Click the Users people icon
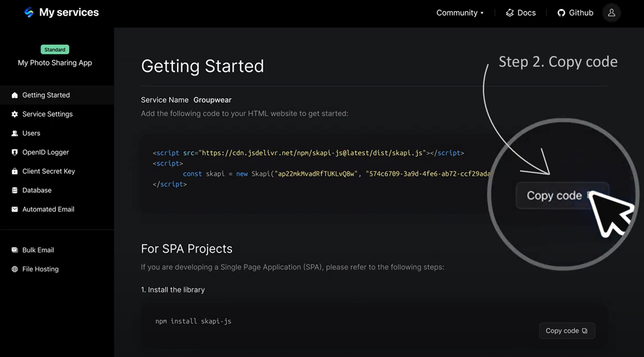The width and height of the screenshot is (644, 357). coord(15,133)
